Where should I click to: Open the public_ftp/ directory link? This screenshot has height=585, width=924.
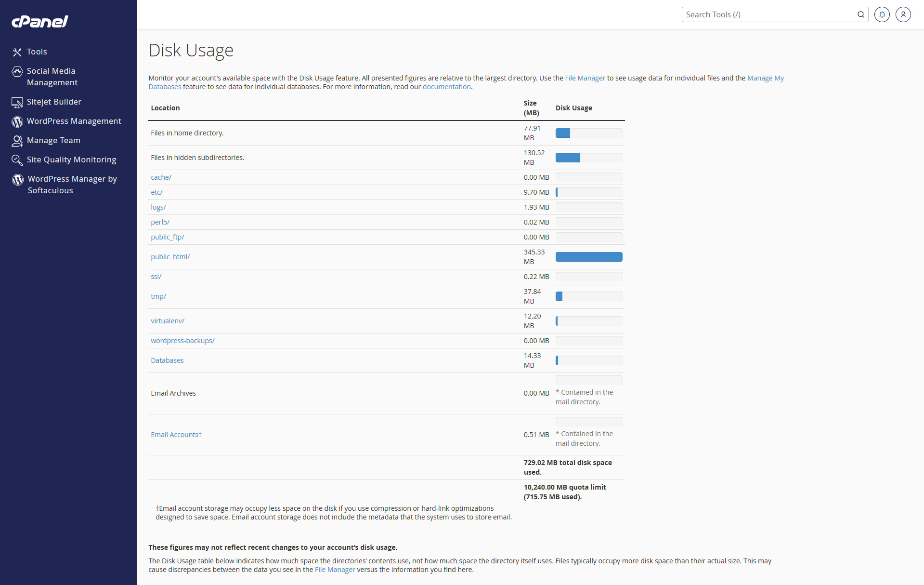[167, 237]
